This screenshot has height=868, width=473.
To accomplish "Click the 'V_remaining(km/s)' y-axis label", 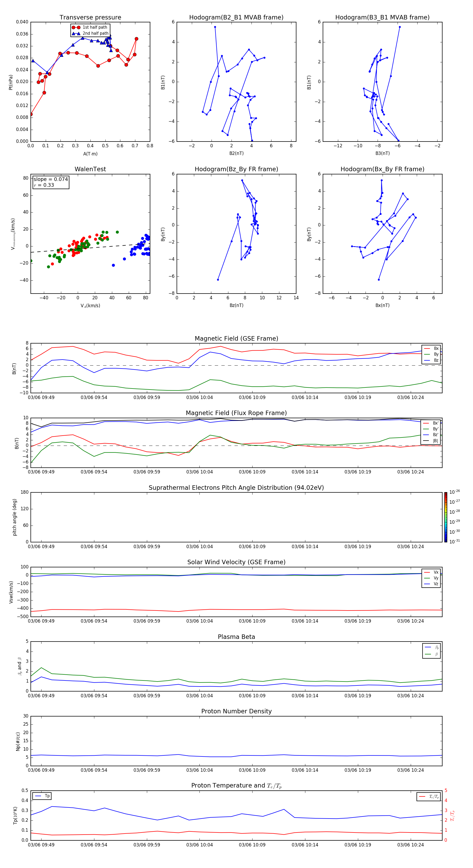I will pos(13,234).
